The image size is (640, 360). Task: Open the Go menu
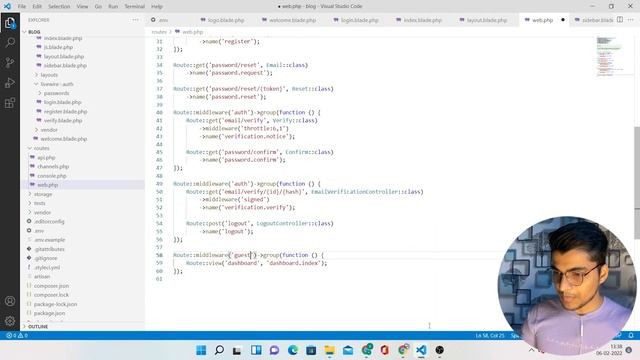click(x=98, y=7)
